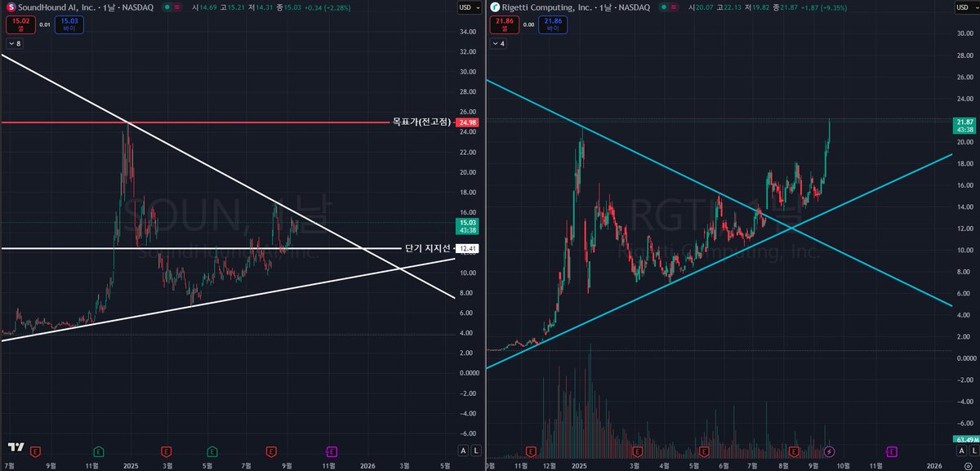Open purple upcoming earnings marker on Rigetti chart

click(x=892, y=451)
